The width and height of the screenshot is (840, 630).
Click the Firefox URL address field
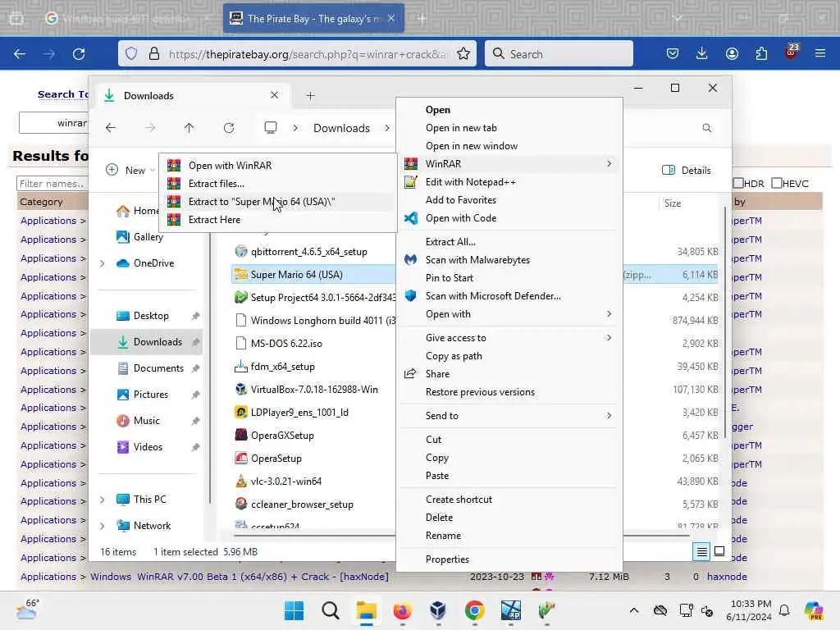pos(308,54)
